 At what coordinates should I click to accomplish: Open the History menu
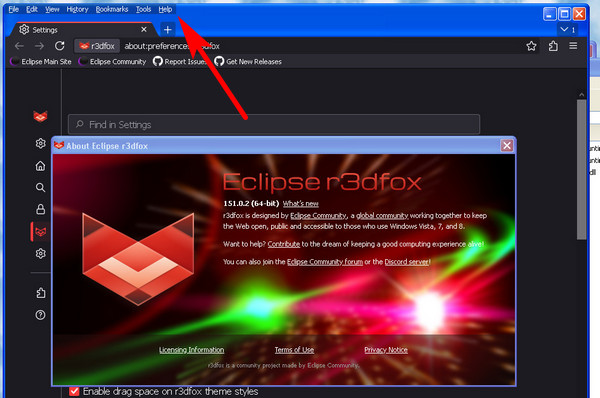pyautogui.click(x=77, y=9)
